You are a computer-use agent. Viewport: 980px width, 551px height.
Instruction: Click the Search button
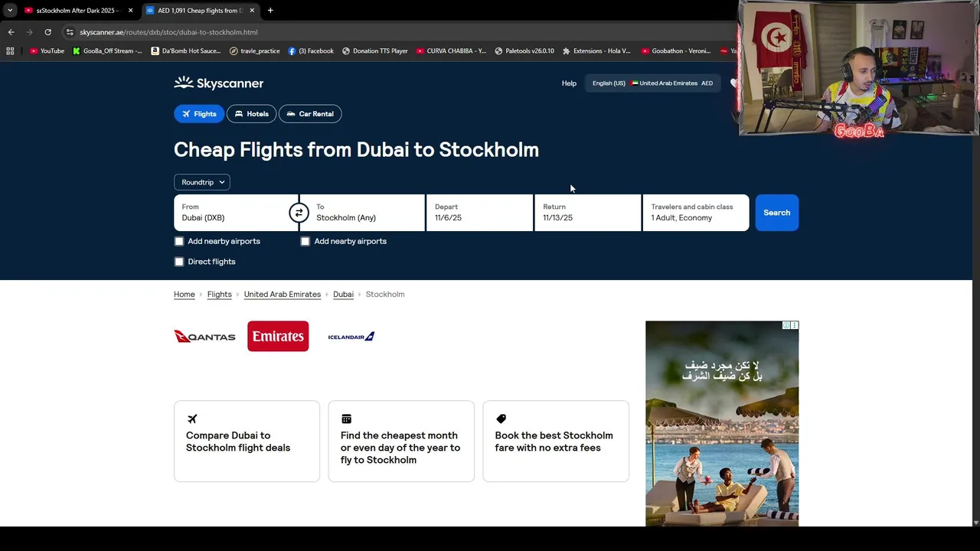776,213
